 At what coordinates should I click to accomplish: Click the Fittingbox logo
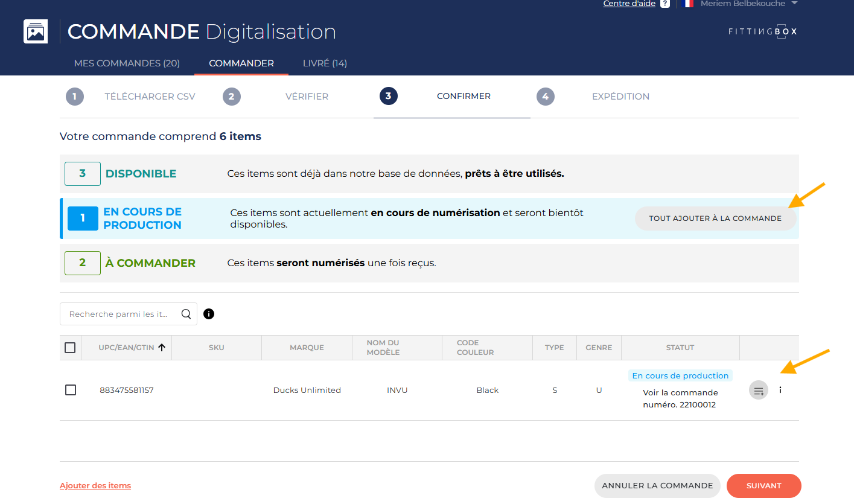pyautogui.click(x=763, y=31)
